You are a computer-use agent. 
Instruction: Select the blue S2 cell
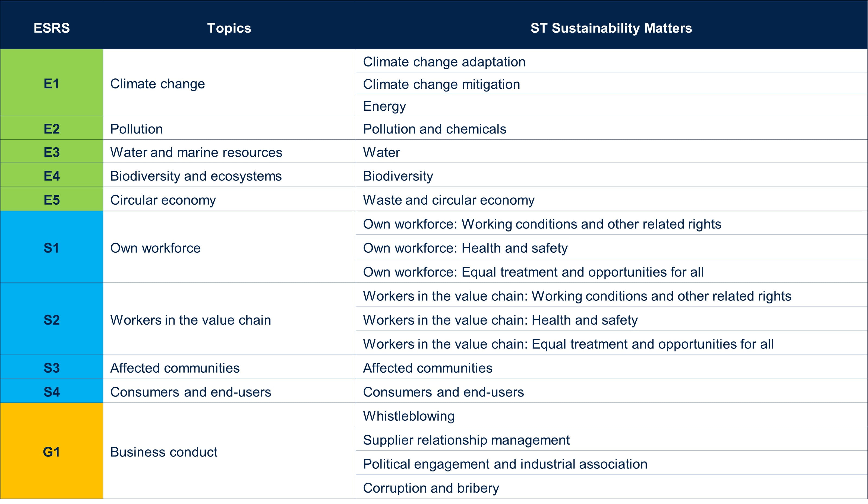52,320
